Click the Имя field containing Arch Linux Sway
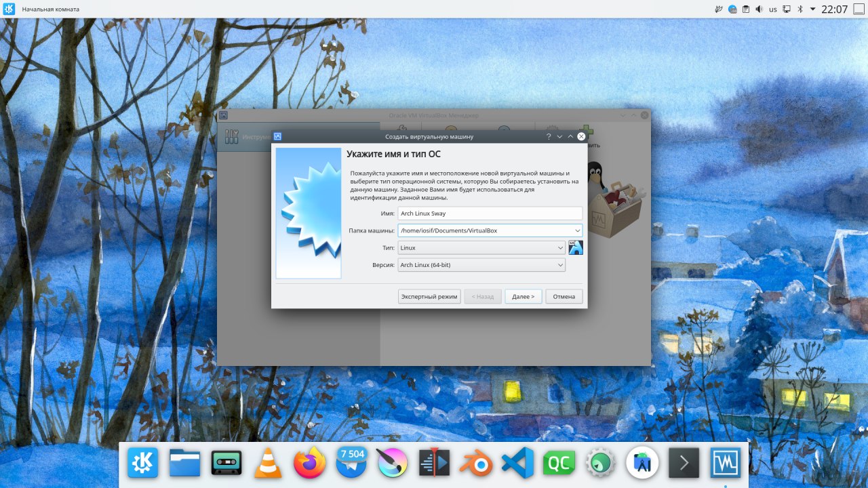The image size is (868, 488). coord(490,213)
